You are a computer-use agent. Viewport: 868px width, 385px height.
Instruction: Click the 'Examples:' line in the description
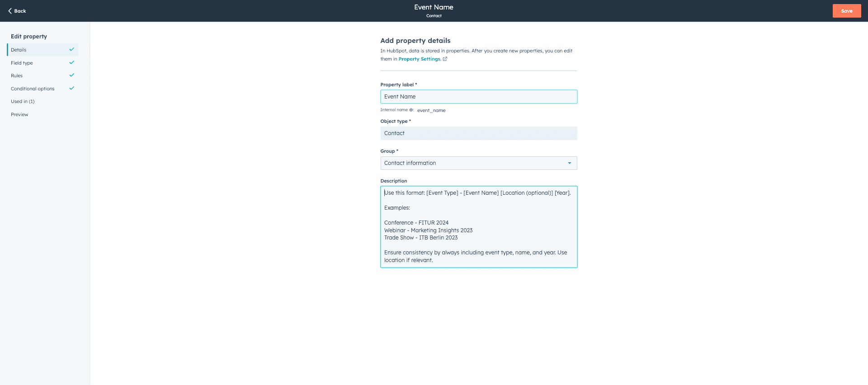(x=397, y=208)
